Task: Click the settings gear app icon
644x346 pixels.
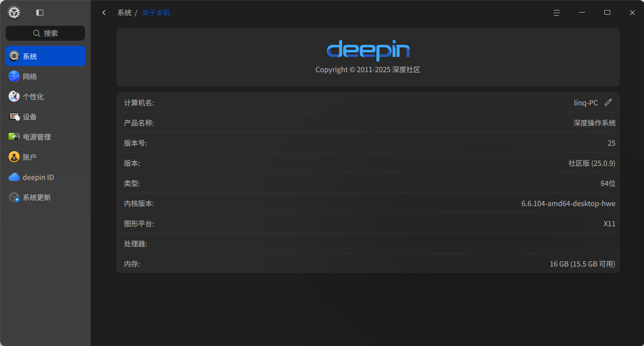Action: (x=14, y=13)
